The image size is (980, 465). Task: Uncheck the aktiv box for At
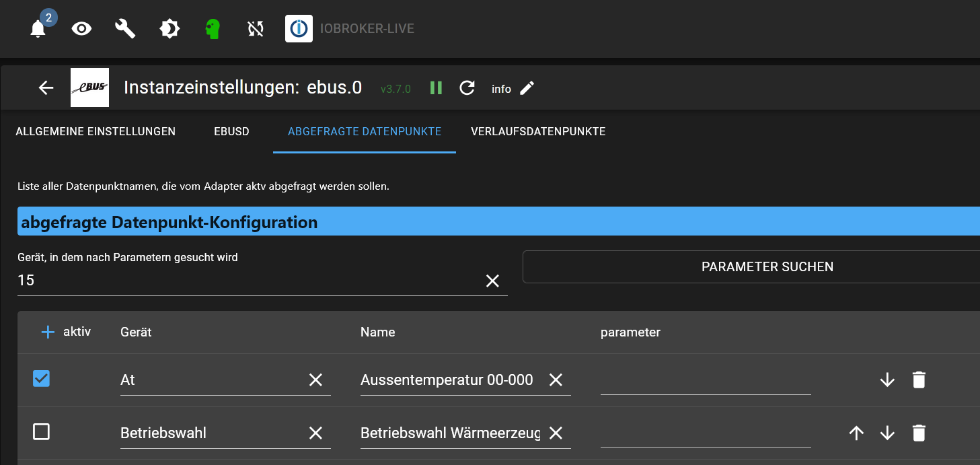tap(42, 379)
